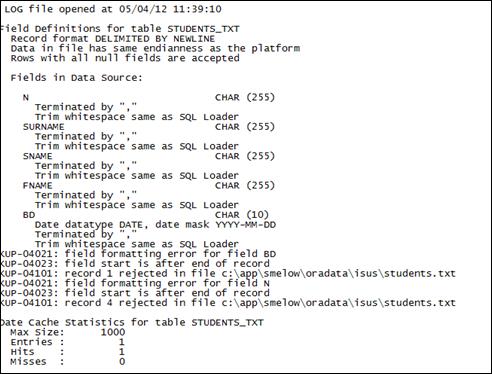The height and width of the screenshot is (374, 492).
Task: Click the STUDENTS_TXT table name in Field Definitions
Action: tap(203, 29)
